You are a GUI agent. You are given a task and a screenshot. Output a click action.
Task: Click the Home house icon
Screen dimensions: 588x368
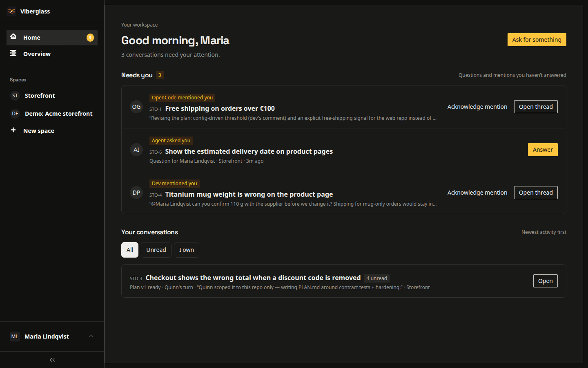pos(13,37)
